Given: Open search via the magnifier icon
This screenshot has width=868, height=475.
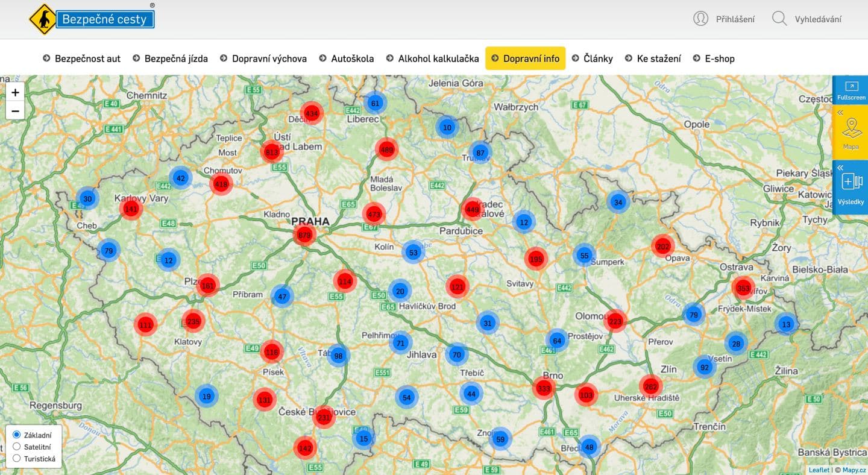Looking at the screenshot, I should (x=779, y=19).
